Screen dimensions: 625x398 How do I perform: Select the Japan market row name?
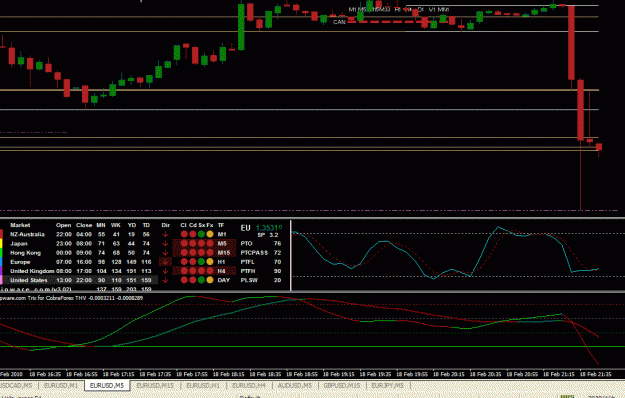pyautogui.click(x=19, y=243)
